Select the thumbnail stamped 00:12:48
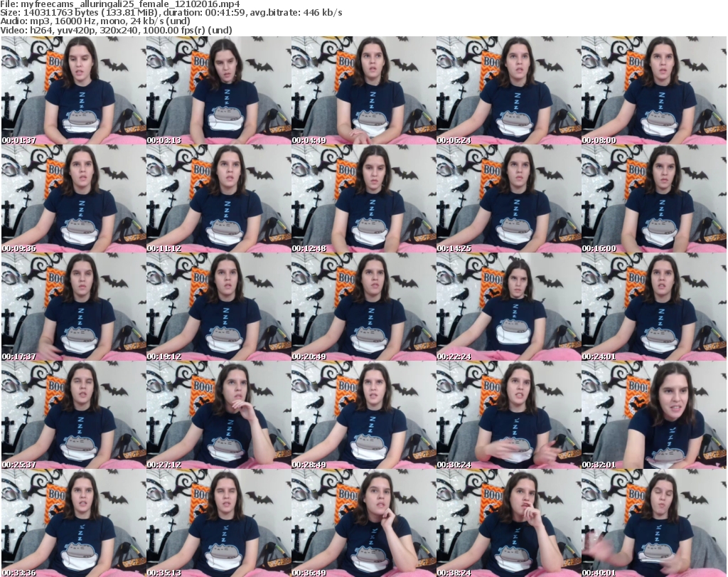The width and height of the screenshot is (728, 577). pos(363,198)
